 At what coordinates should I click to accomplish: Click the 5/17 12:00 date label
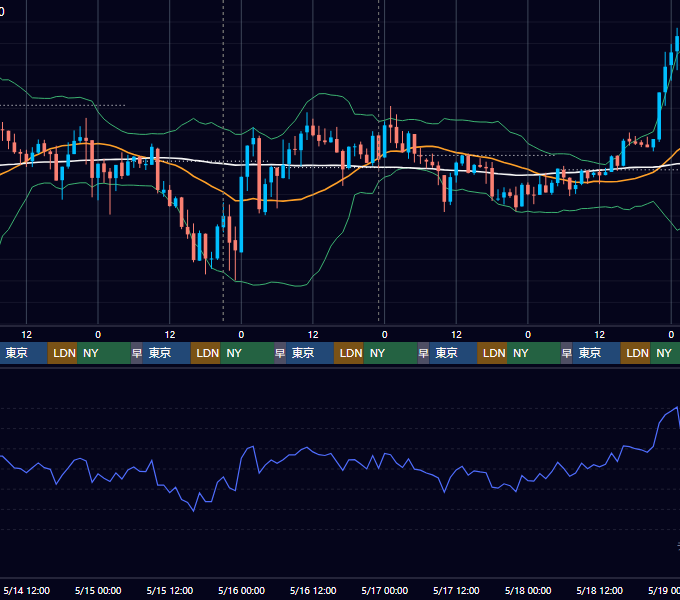tap(456, 590)
